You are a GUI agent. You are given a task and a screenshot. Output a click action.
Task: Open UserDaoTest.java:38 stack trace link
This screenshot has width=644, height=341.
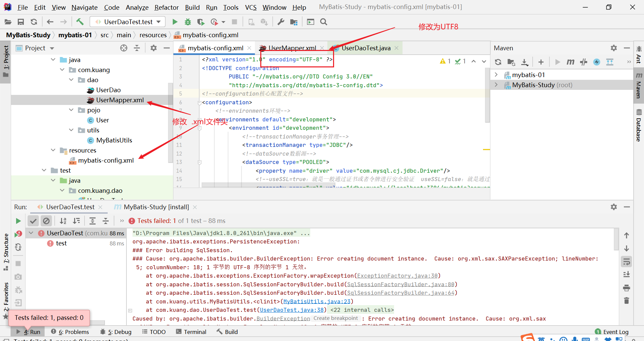coord(292,310)
